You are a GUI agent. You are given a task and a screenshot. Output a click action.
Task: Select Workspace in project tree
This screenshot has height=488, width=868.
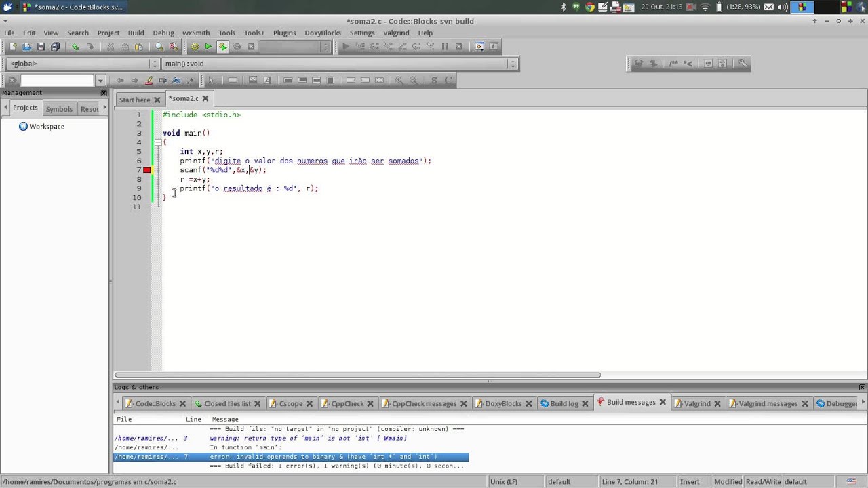pyautogui.click(x=47, y=127)
